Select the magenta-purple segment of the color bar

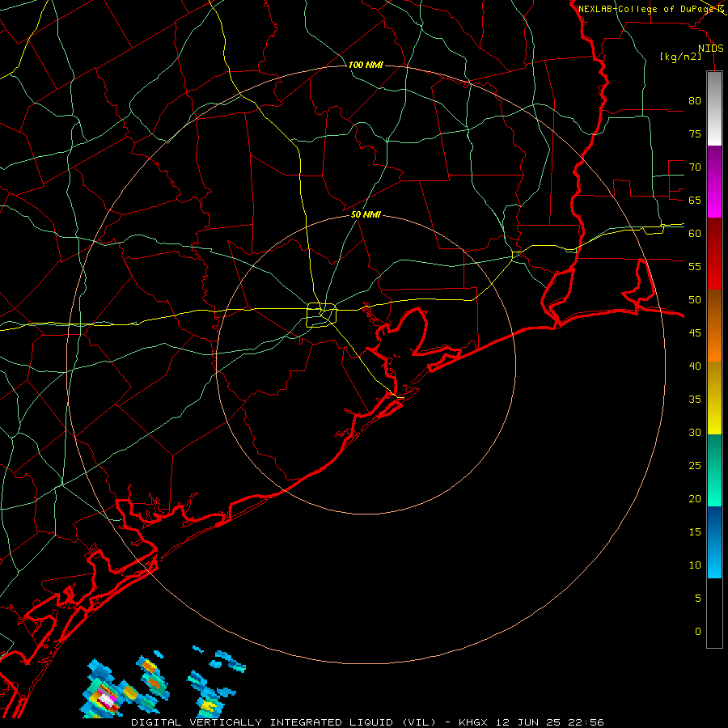click(x=714, y=181)
